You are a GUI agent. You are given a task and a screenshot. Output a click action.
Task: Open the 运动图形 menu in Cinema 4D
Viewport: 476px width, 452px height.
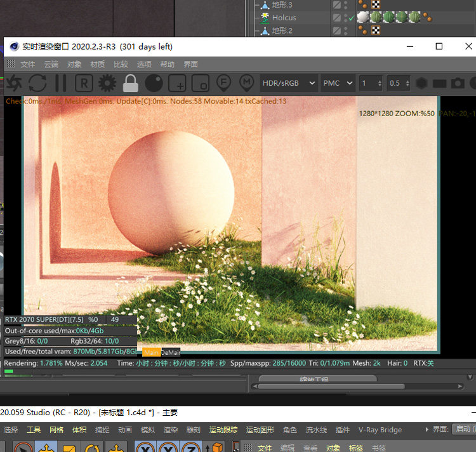pyautogui.click(x=260, y=430)
